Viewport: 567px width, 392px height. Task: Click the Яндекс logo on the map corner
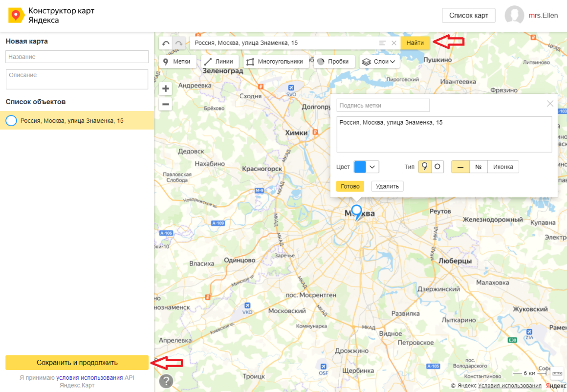[556, 386]
